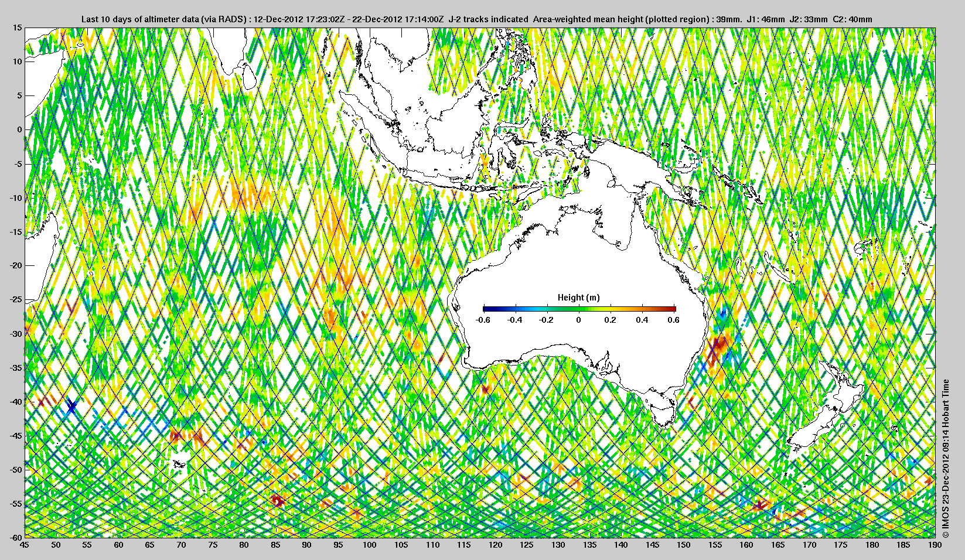
Task: Click the '© IMOS 23-Dec-2012 09:14 Hobart Time' vertical caption
Action: (x=945, y=459)
